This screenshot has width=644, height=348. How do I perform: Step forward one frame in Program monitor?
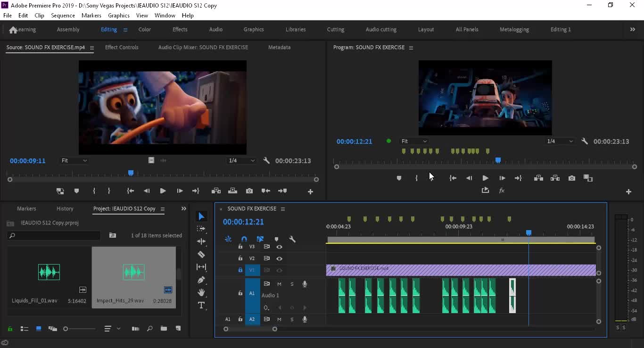point(502,178)
